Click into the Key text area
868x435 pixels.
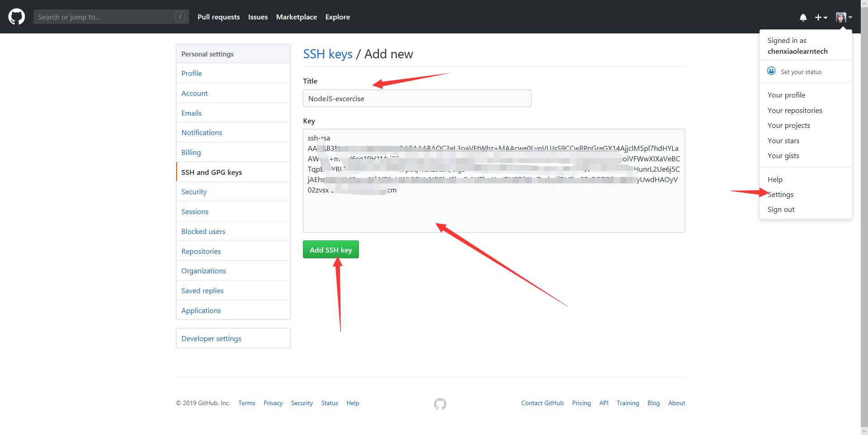click(x=494, y=181)
